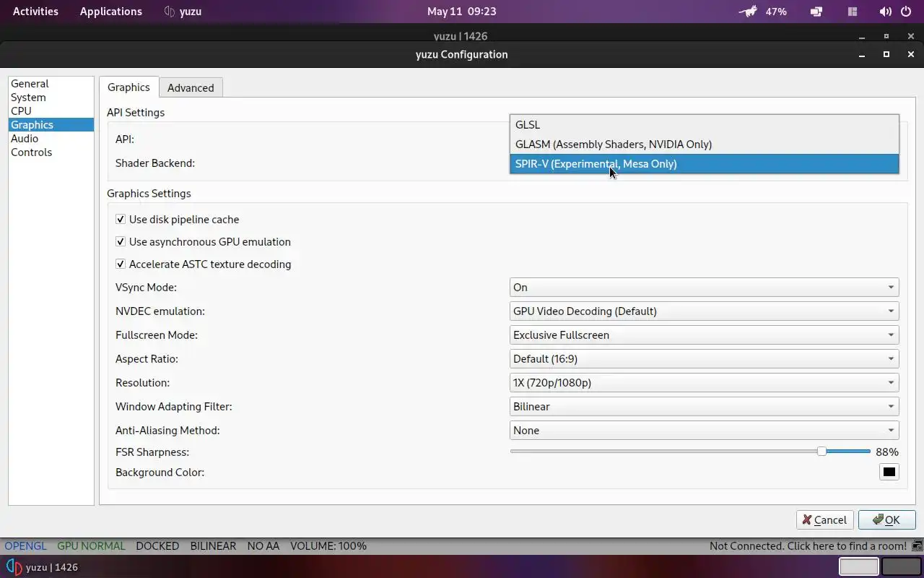
Task: Click GPU NORMAL accuracy status button
Action: click(x=91, y=546)
